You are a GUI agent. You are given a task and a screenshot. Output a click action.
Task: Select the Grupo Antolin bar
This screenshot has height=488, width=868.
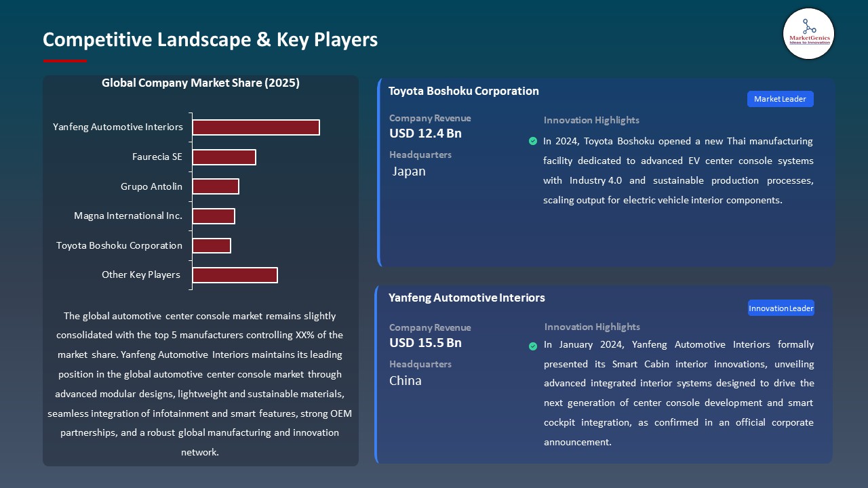pyautogui.click(x=216, y=186)
